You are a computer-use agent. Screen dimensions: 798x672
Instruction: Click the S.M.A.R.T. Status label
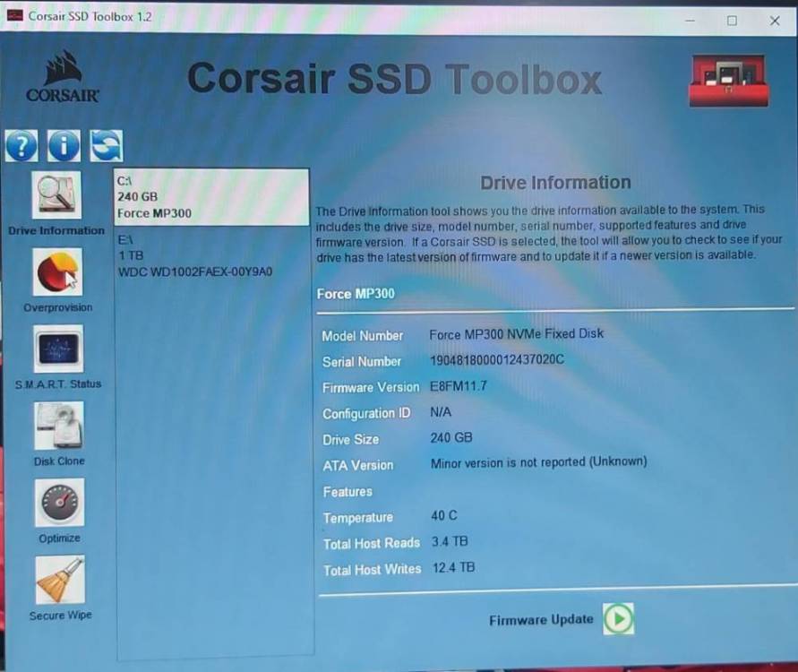(x=58, y=383)
